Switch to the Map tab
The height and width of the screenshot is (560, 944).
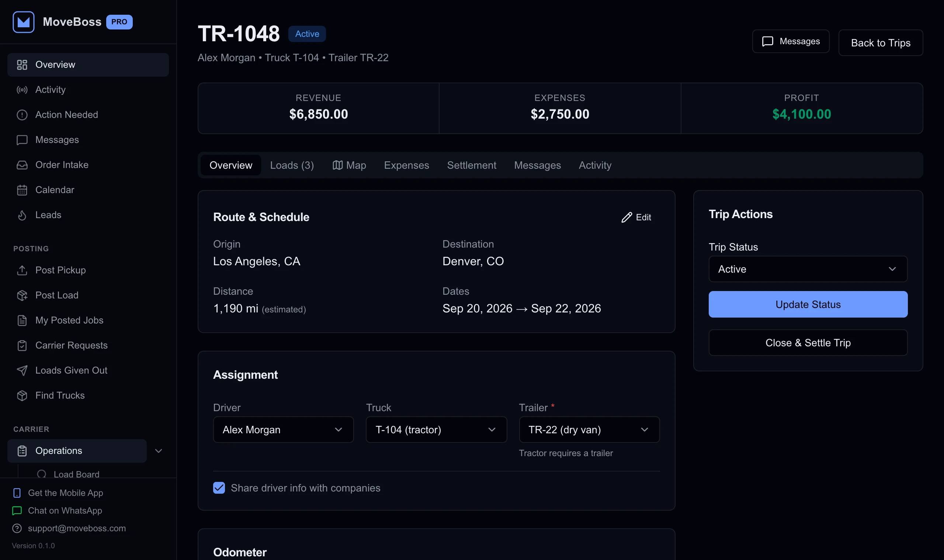pos(349,165)
